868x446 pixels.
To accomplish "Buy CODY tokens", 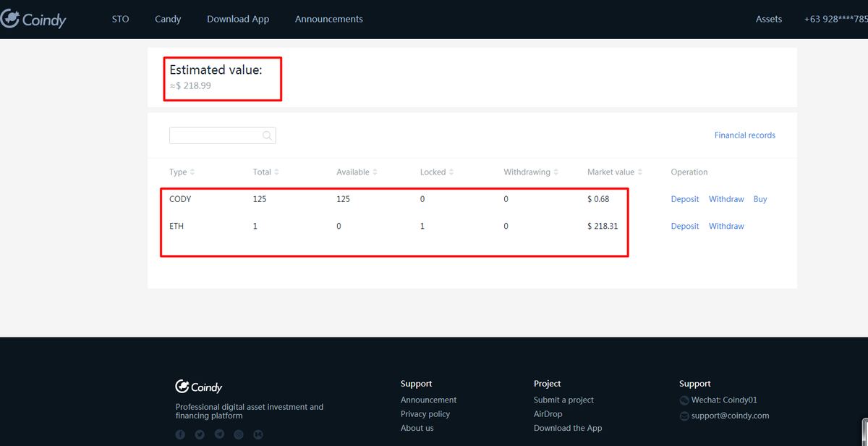I will pyautogui.click(x=760, y=199).
